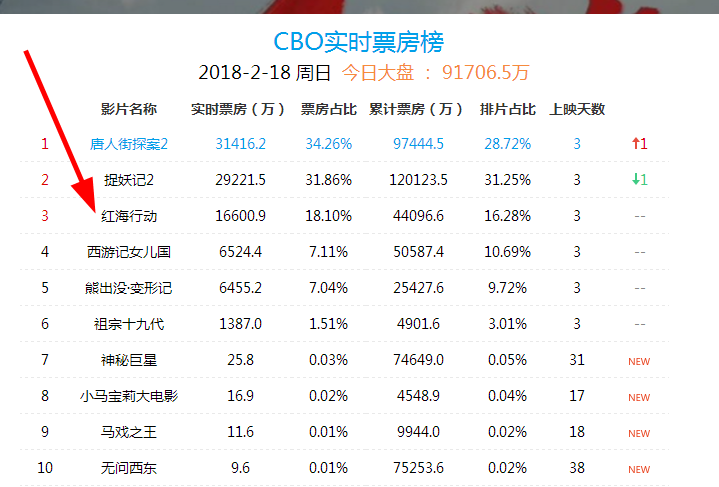Click the red up-arrow rank change for 唐人街探案2
719x487 pixels.
[640, 144]
